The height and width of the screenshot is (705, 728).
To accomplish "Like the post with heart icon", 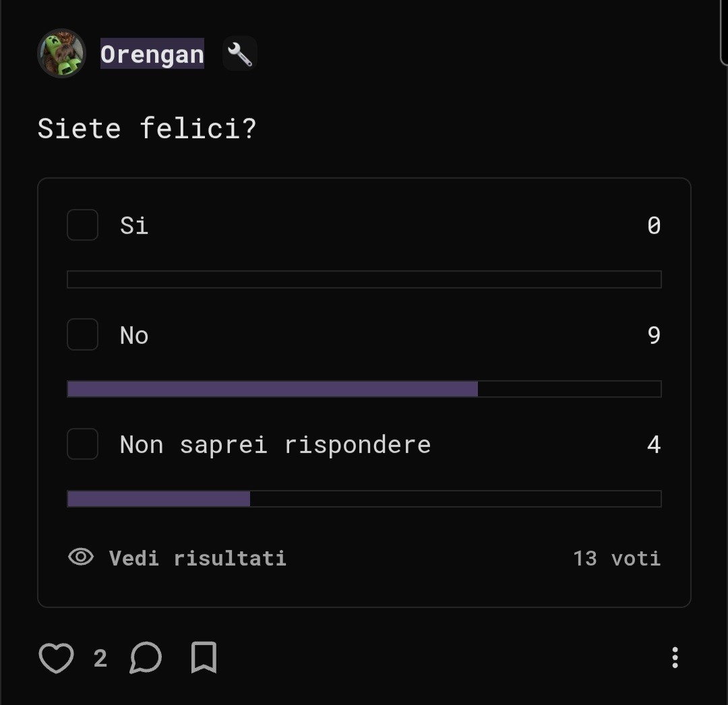I will click(x=56, y=658).
